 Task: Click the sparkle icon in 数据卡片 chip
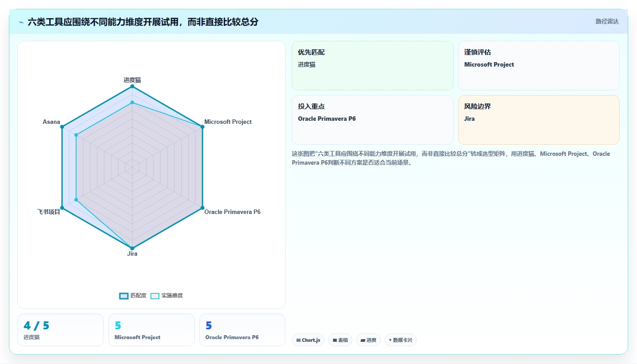[x=390, y=340]
